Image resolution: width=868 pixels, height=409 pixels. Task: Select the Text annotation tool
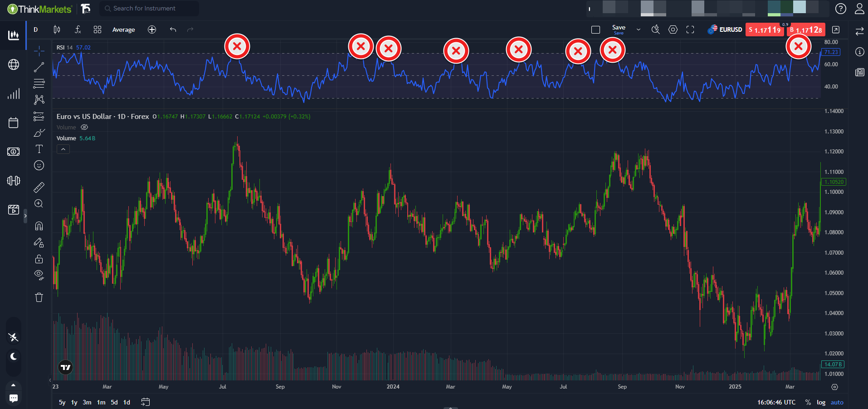39,148
